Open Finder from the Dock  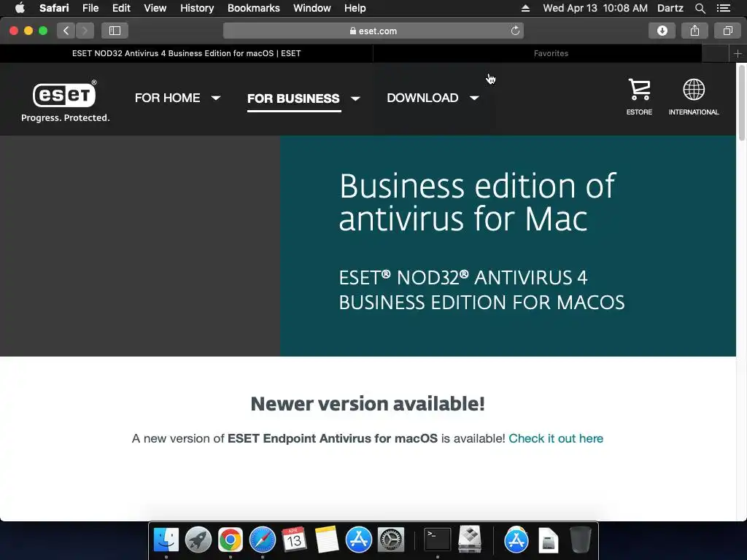click(x=166, y=540)
